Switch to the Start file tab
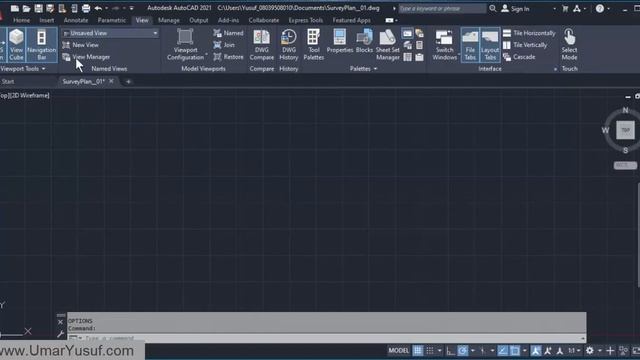Screen dimensions: 640x360 pos(7,82)
